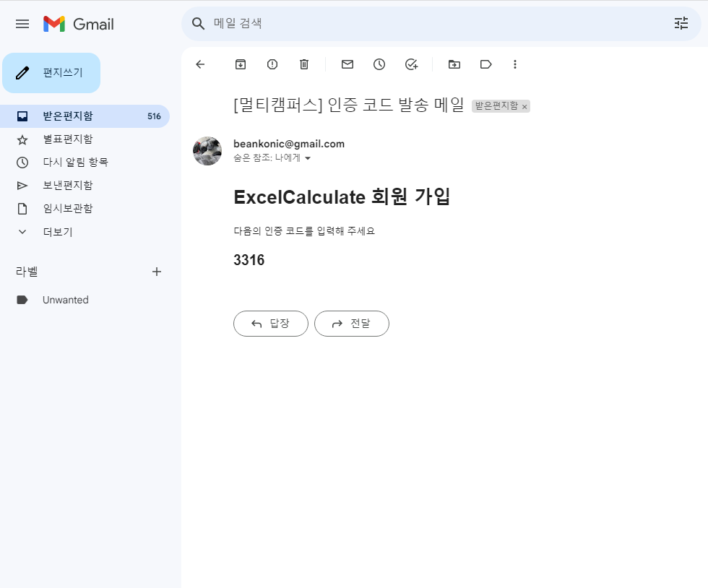Image resolution: width=708 pixels, height=588 pixels.
Task: Forward with the 전달 button
Action: point(352,324)
